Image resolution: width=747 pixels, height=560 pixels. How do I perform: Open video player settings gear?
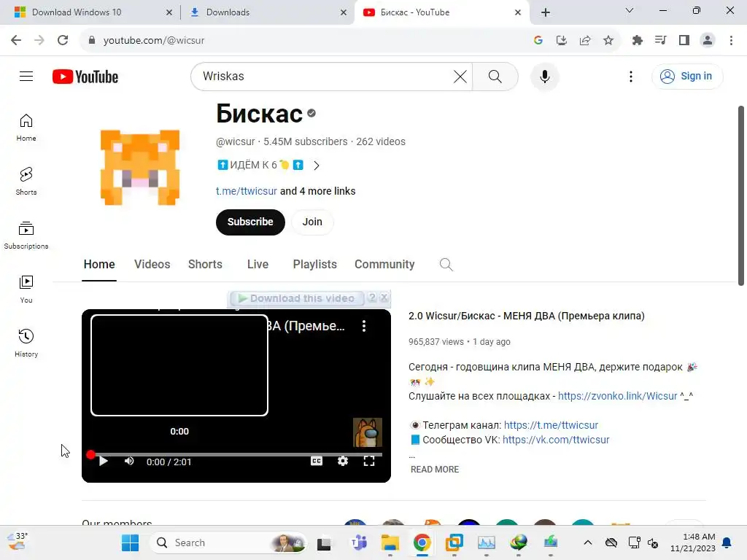pos(343,461)
